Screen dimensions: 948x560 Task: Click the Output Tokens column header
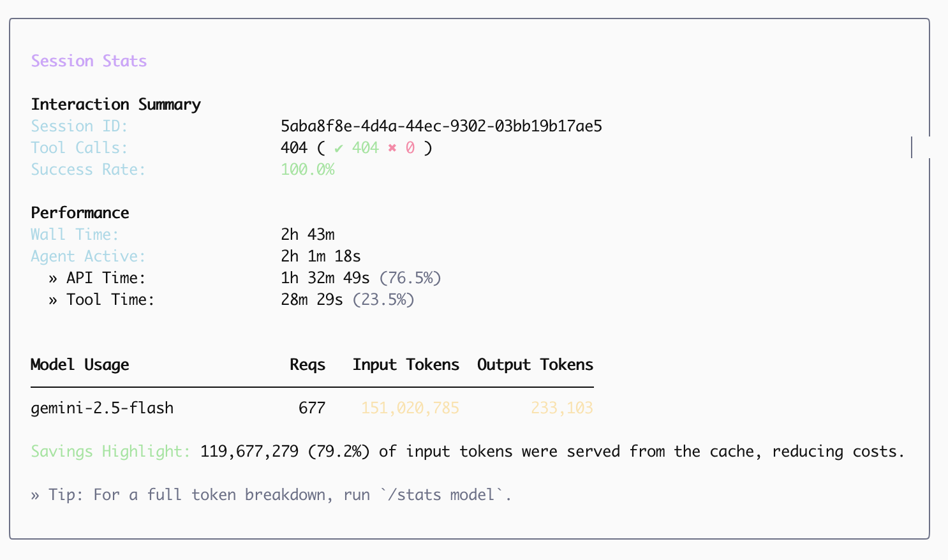coord(535,365)
